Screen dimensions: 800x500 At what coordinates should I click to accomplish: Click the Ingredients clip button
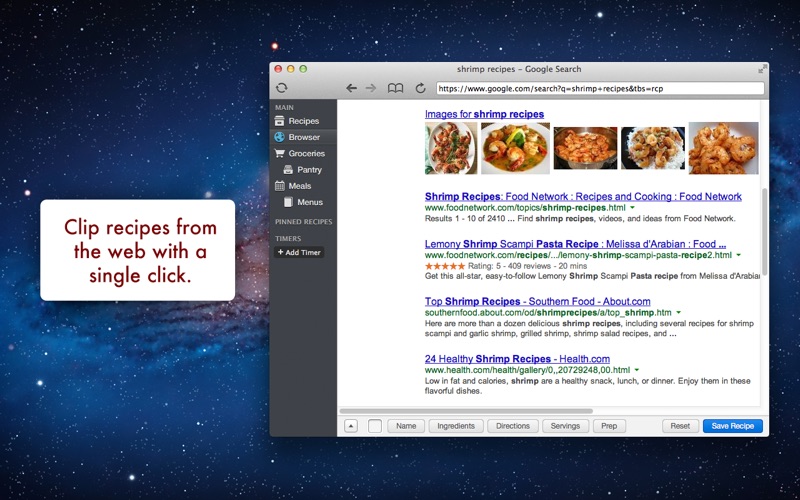(456, 426)
